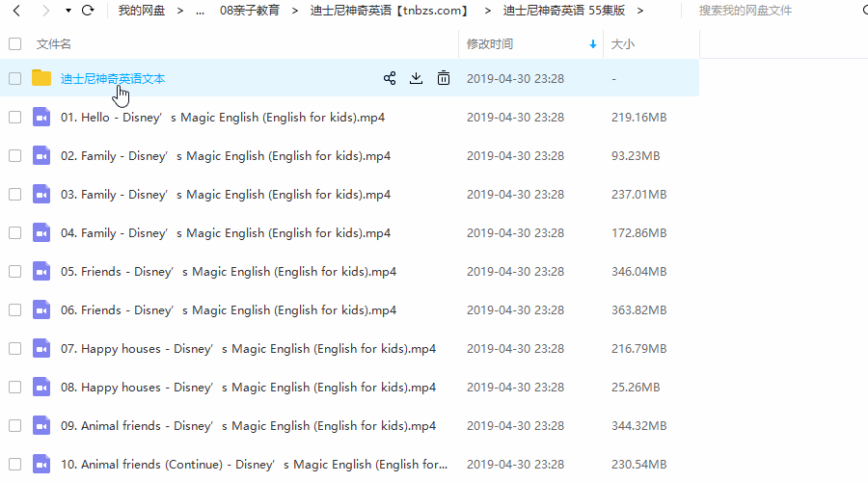Tick checkbox for 05. Friends video
This screenshot has height=483, width=868.
[x=14, y=272]
